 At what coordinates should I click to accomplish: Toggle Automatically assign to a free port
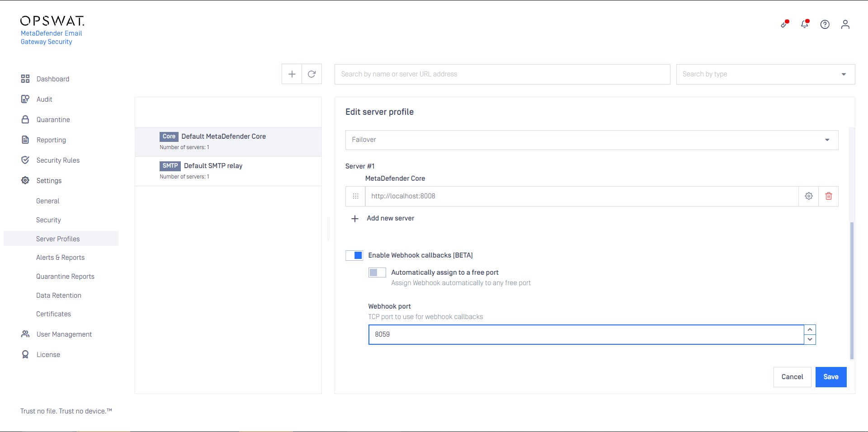click(377, 272)
